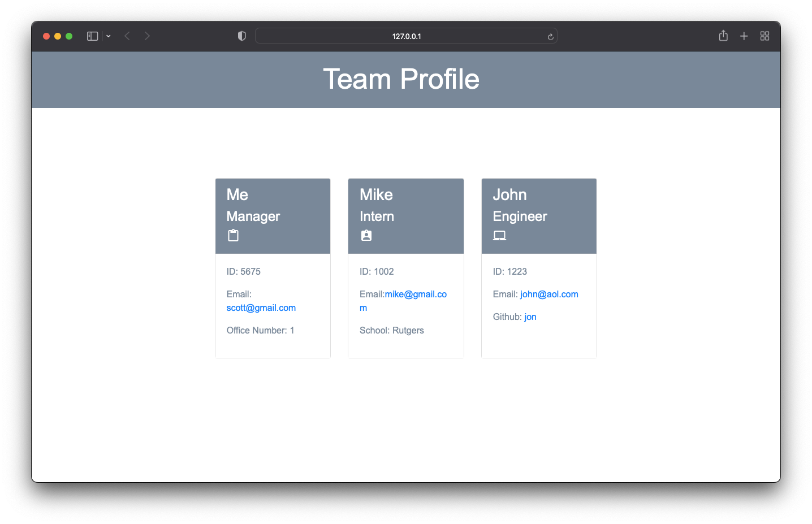Click the clipboard icon on Me's card
812x524 pixels.
click(233, 235)
